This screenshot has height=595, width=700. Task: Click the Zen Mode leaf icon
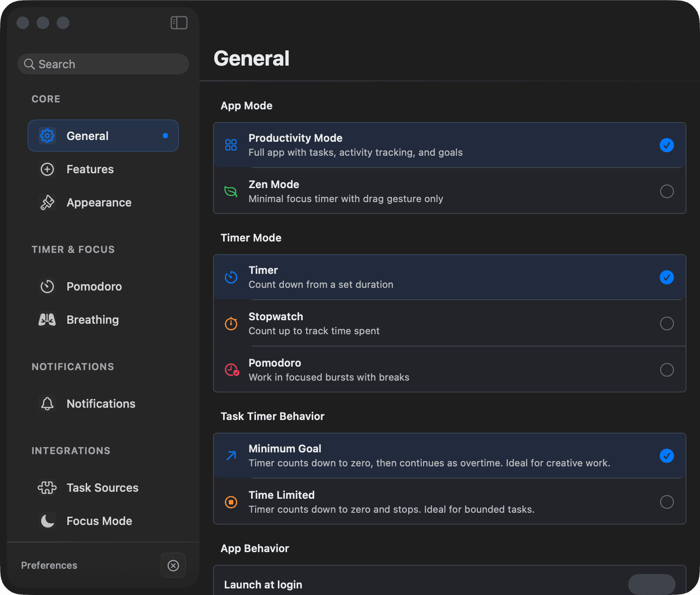point(231,191)
